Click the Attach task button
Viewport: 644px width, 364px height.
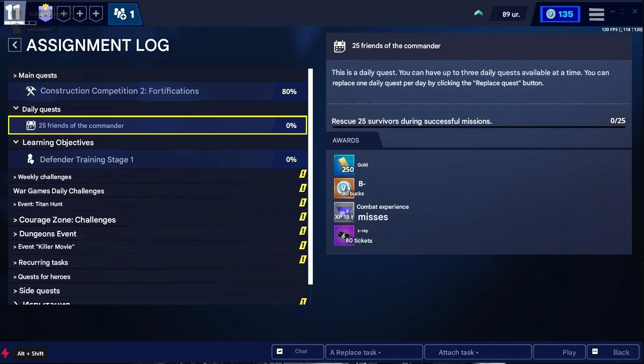[478, 352]
